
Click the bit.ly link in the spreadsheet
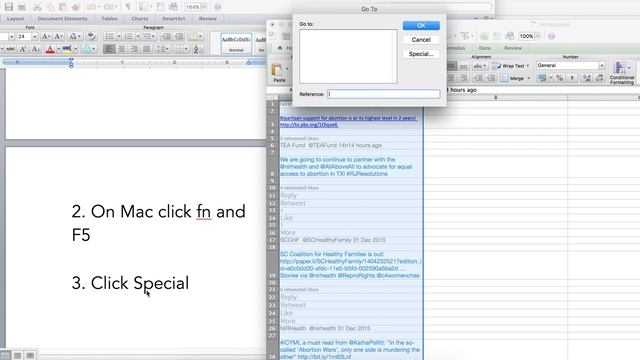[324, 357]
